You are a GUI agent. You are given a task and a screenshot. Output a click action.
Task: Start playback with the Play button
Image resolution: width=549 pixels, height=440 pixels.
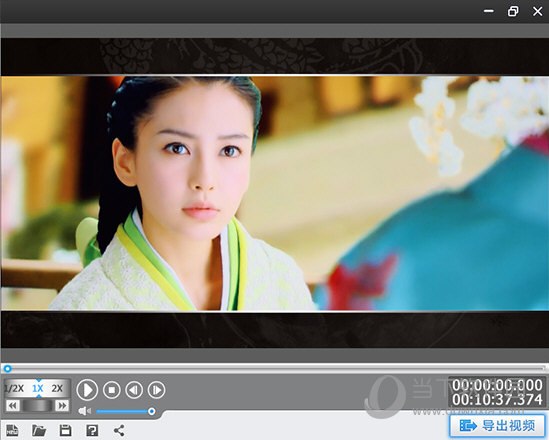(87, 390)
